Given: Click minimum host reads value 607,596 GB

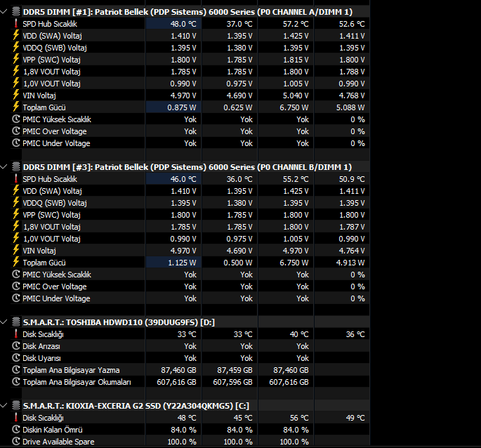Looking at the screenshot, I should click(x=232, y=382).
